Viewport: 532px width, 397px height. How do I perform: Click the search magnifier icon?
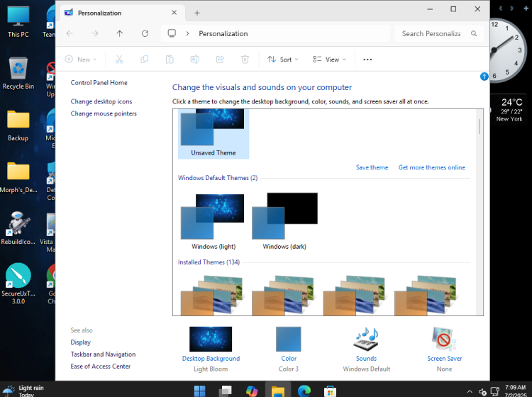point(474,33)
